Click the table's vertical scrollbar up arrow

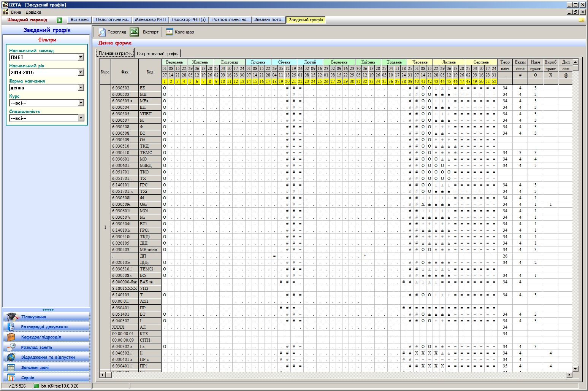575,62
